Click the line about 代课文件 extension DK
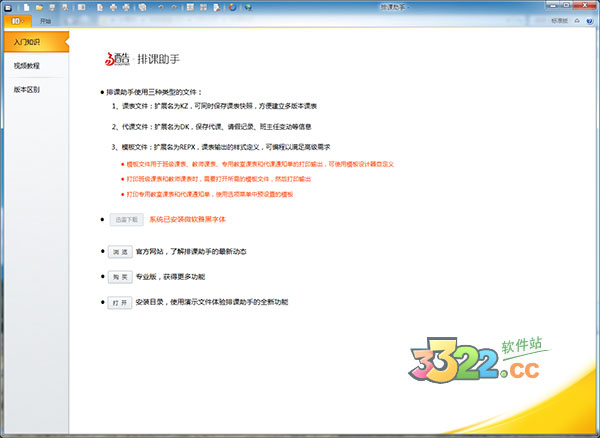The image size is (600, 438). [x=212, y=127]
